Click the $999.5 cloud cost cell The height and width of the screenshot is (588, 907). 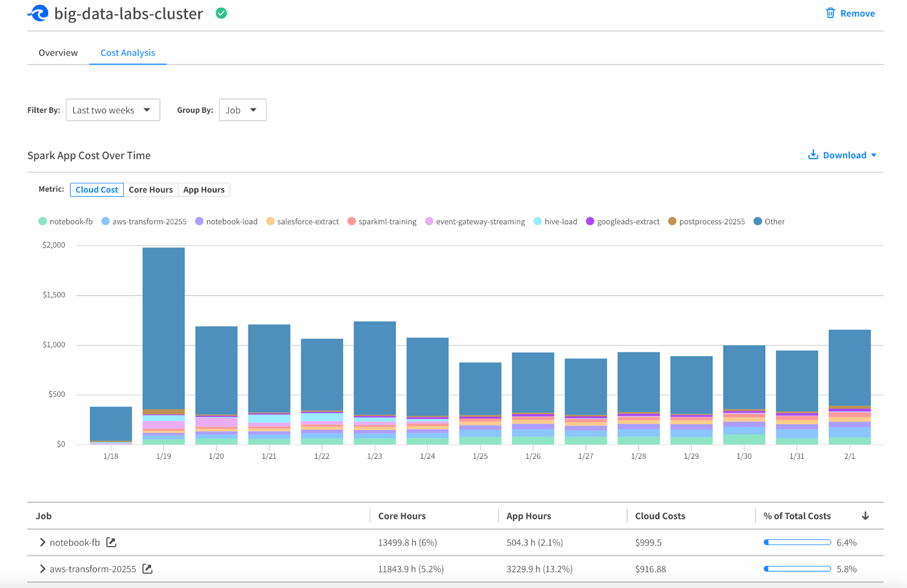click(649, 542)
